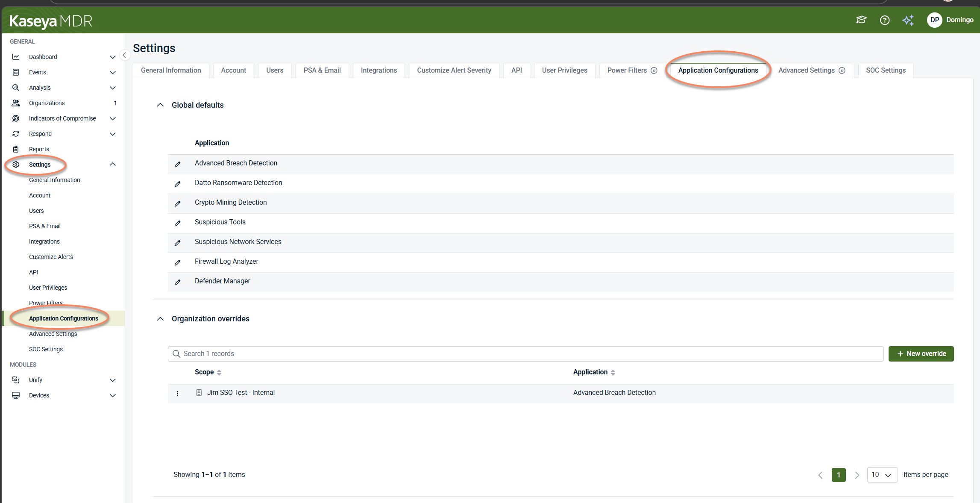Edit Advanced Breach Detection global default
The image size is (980, 503).
click(x=178, y=164)
